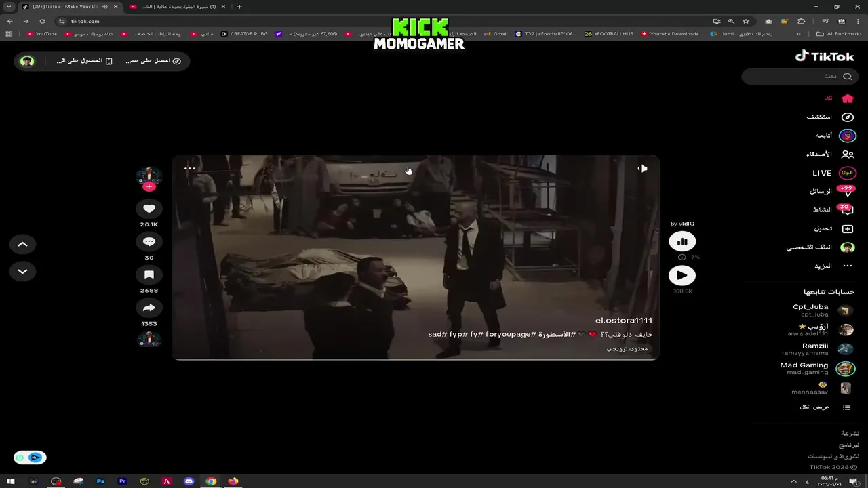This screenshot has height=488, width=868.
Task: Click the TikTok search field
Action: [x=799, y=77]
